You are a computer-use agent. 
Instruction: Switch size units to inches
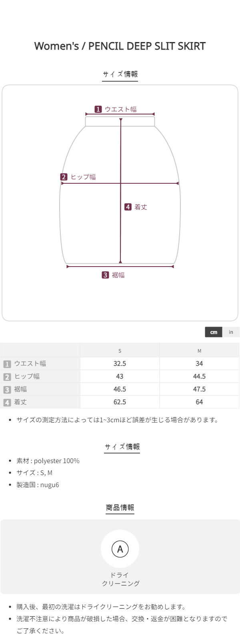[231, 332]
